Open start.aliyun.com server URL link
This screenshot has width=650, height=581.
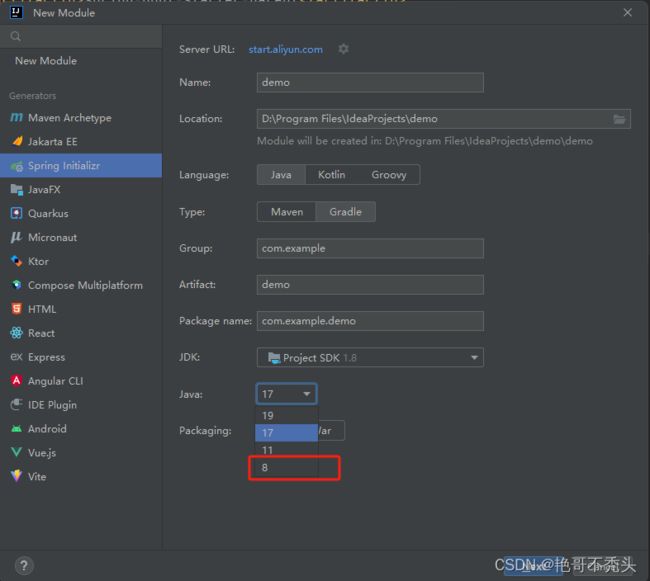click(x=285, y=49)
